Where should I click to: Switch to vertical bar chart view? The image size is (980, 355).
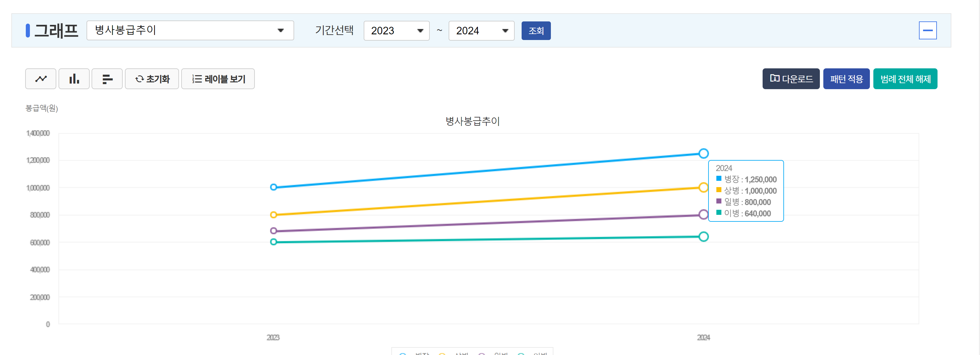tap(74, 79)
